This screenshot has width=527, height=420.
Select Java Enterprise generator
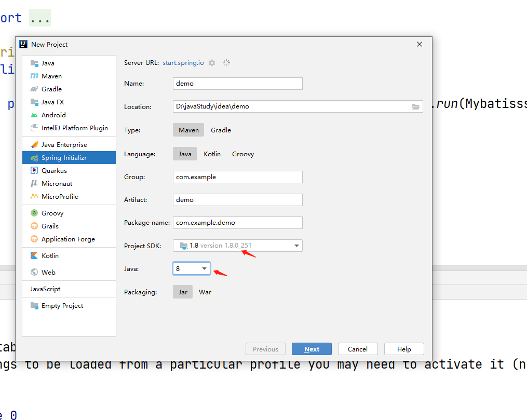click(x=69, y=144)
